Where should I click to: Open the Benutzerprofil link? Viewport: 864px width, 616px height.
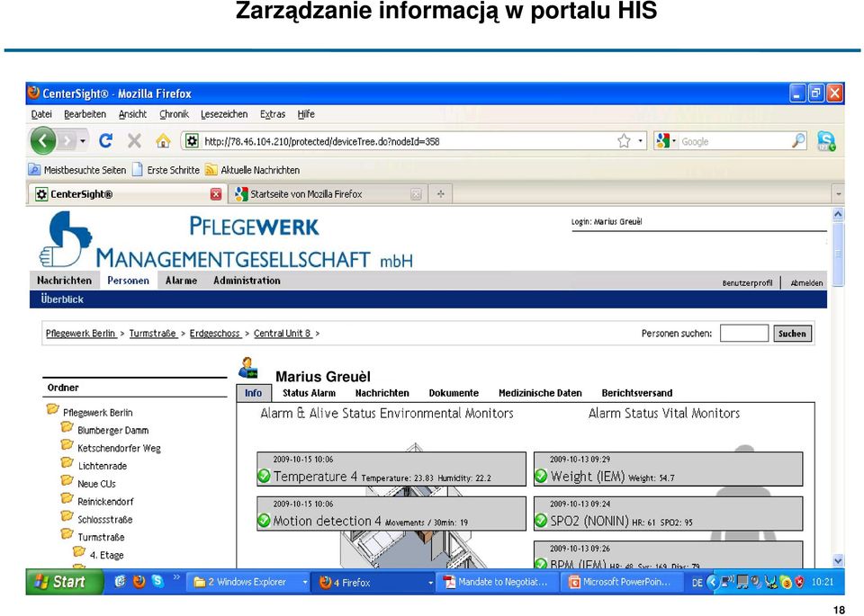pyautogui.click(x=747, y=283)
